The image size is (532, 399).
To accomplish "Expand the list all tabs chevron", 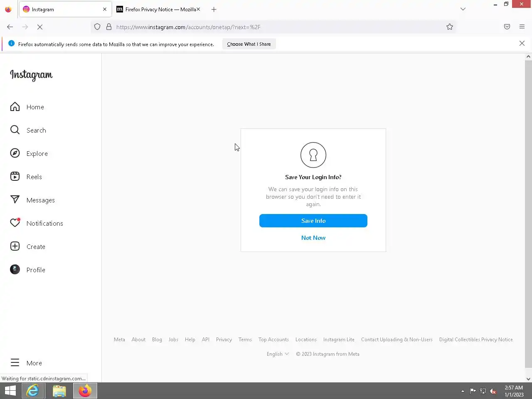I will click(463, 9).
